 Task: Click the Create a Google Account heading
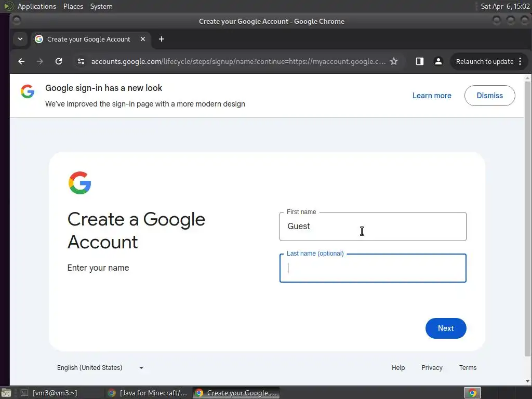pyautogui.click(x=136, y=230)
